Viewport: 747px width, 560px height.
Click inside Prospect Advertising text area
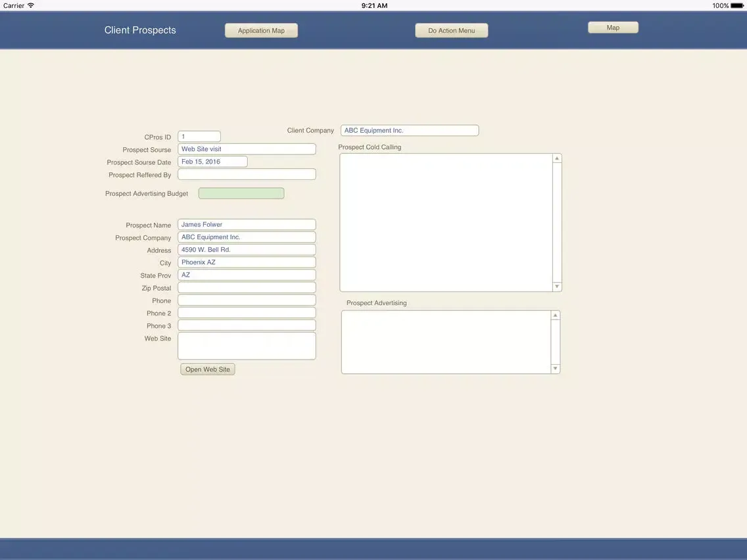point(446,342)
